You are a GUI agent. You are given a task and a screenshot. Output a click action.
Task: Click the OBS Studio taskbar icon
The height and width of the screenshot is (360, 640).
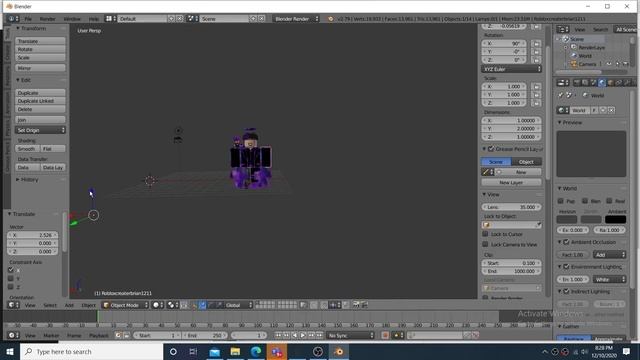click(x=318, y=351)
